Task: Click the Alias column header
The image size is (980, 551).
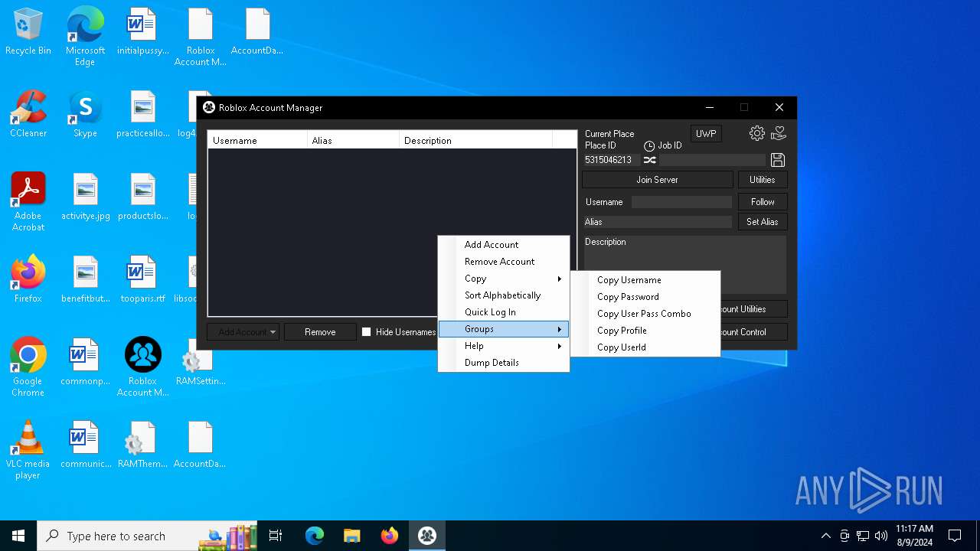Action: coord(354,140)
